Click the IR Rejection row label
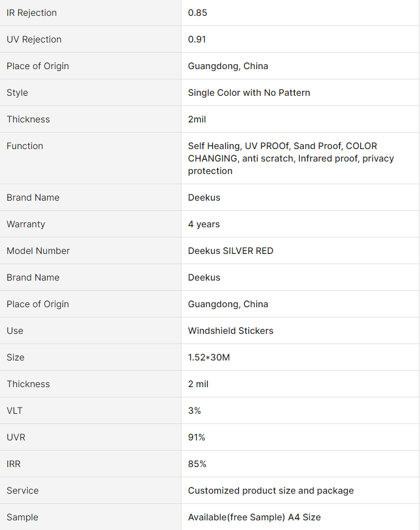This screenshot has width=420, height=530. coord(32,12)
